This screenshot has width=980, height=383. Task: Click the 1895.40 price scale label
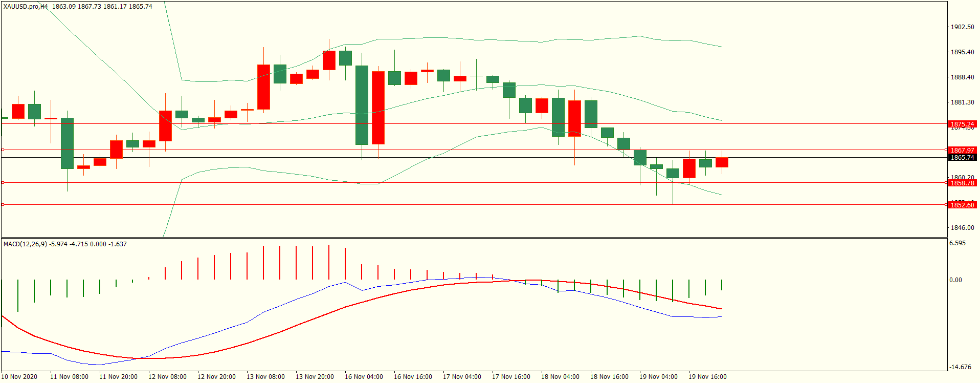click(x=962, y=52)
